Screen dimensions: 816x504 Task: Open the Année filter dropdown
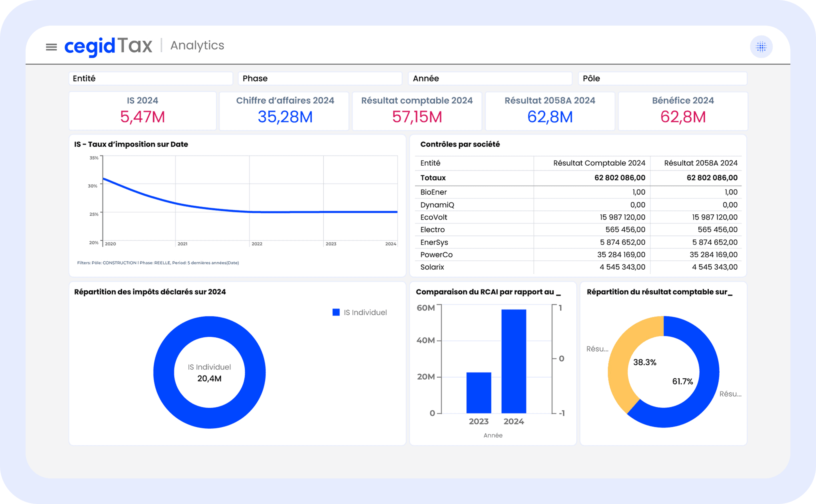pos(490,78)
